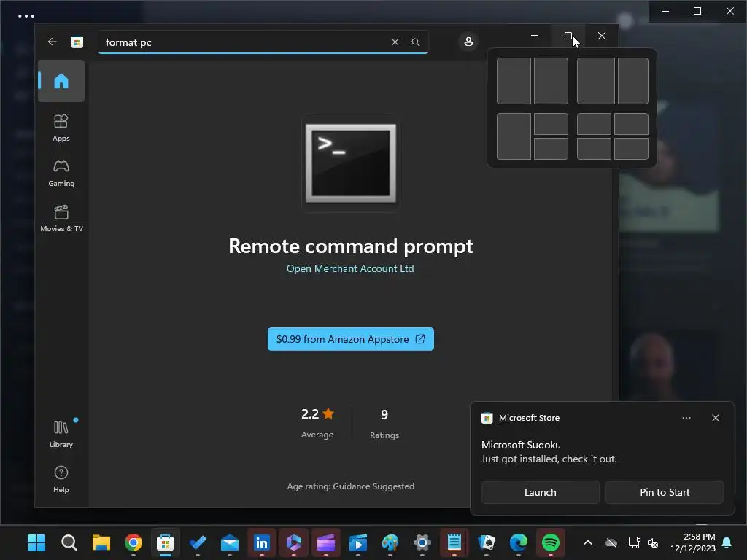Run search with magnifier icon
747x560 pixels.
pos(415,42)
